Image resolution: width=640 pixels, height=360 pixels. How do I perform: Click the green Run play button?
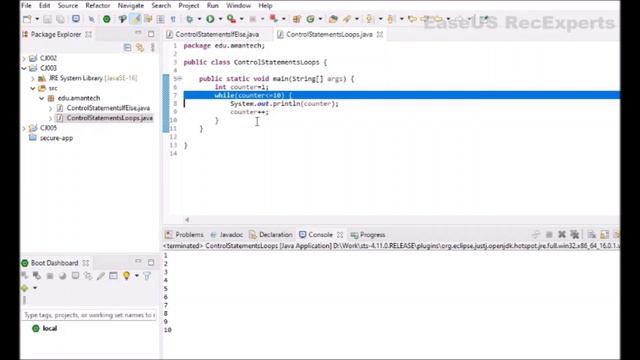(210, 19)
